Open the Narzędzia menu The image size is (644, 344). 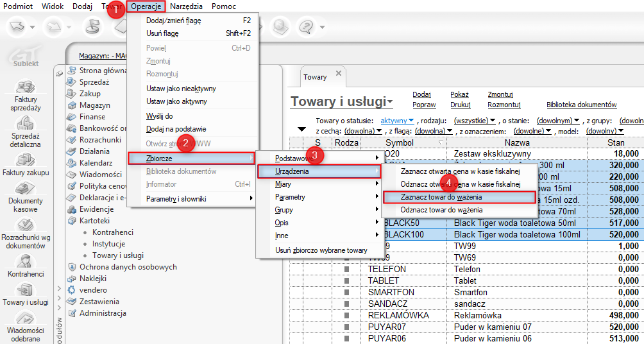(186, 6)
